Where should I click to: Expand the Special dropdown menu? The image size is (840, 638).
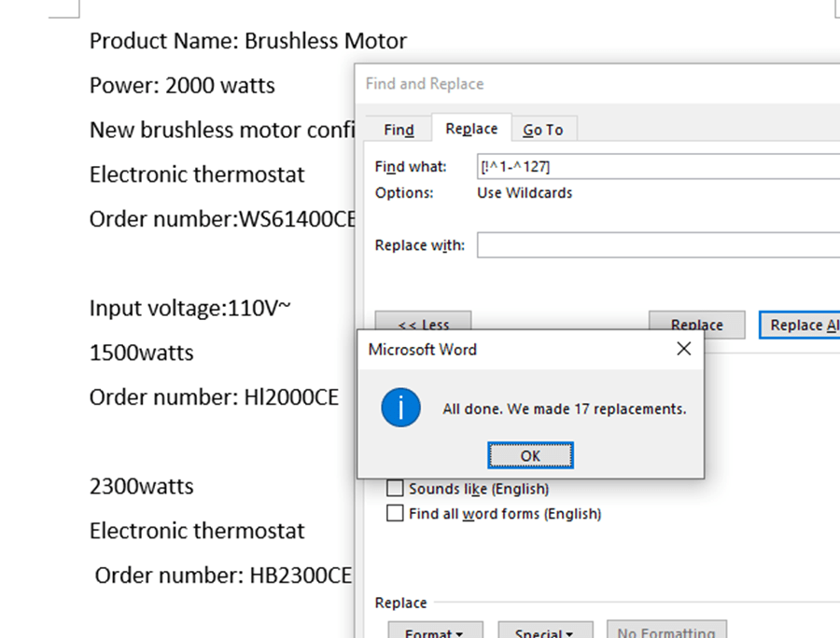[545, 631]
